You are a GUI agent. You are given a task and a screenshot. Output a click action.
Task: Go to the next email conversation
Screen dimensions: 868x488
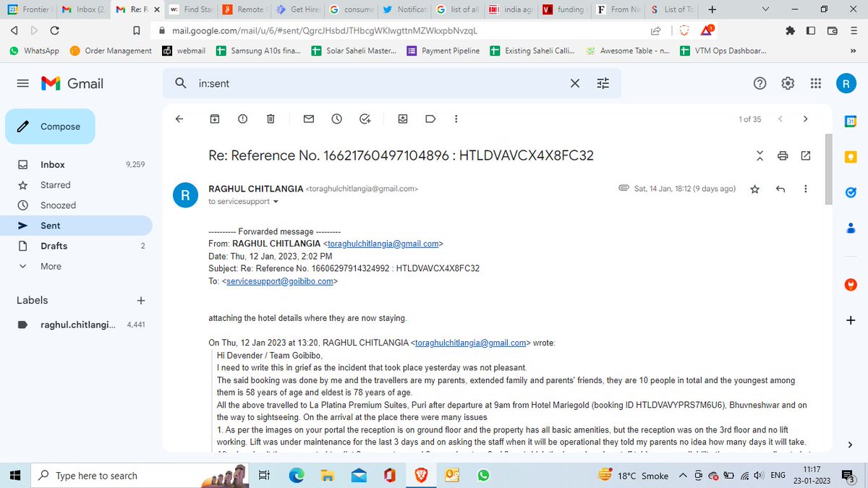click(x=806, y=119)
